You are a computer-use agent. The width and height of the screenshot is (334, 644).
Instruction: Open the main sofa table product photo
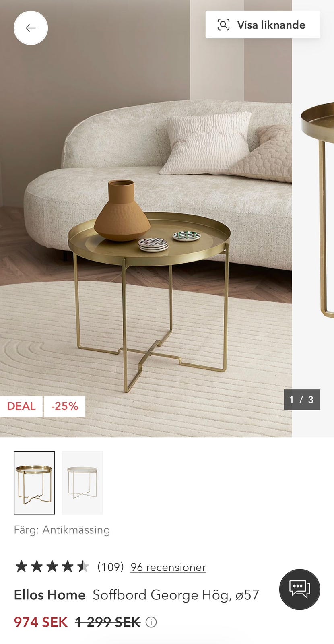point(146,219)
